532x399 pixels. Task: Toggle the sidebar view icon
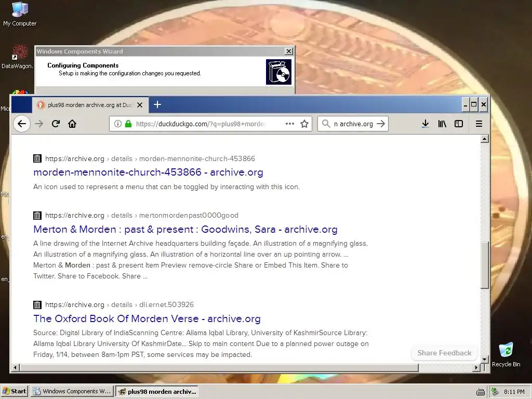(459, 124)
